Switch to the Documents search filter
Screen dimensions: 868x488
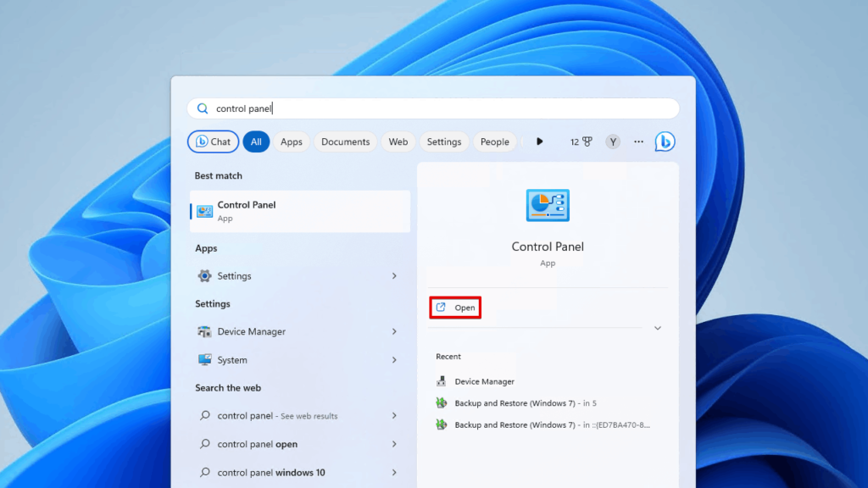tap(345, 141)
